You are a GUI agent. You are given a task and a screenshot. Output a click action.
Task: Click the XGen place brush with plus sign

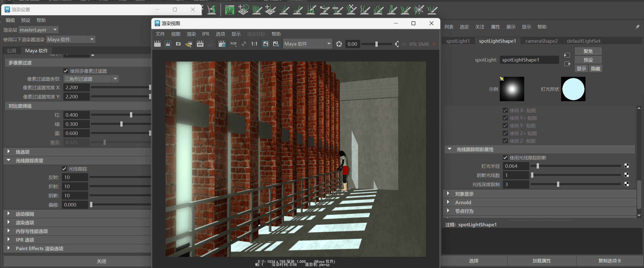point(270,10)
